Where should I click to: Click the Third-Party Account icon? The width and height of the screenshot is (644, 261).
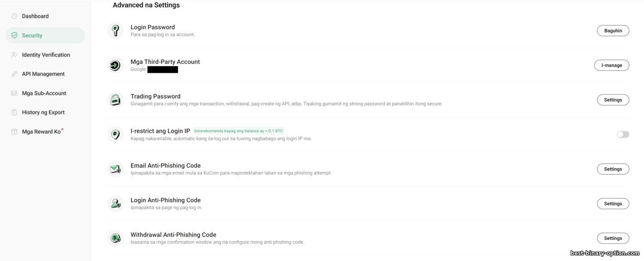[115, 65]
